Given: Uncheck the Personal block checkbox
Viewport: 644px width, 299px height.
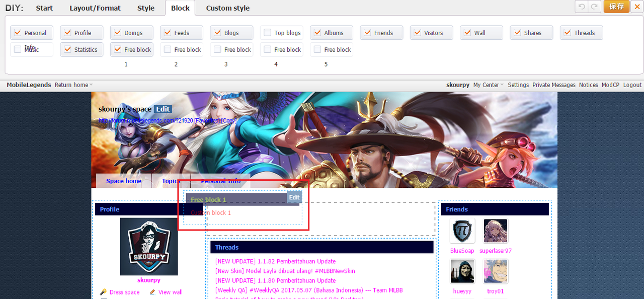Looking at the screenshot, I should [18, 33].
